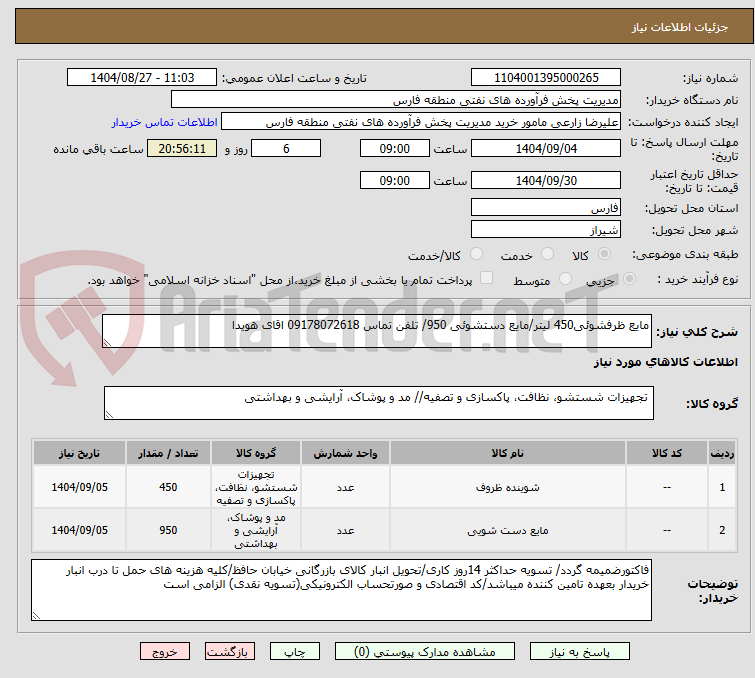This screenshot has height=678, width=755.
Task: Select the 'کالا' radio button
Action: click(x=604, y=254)
